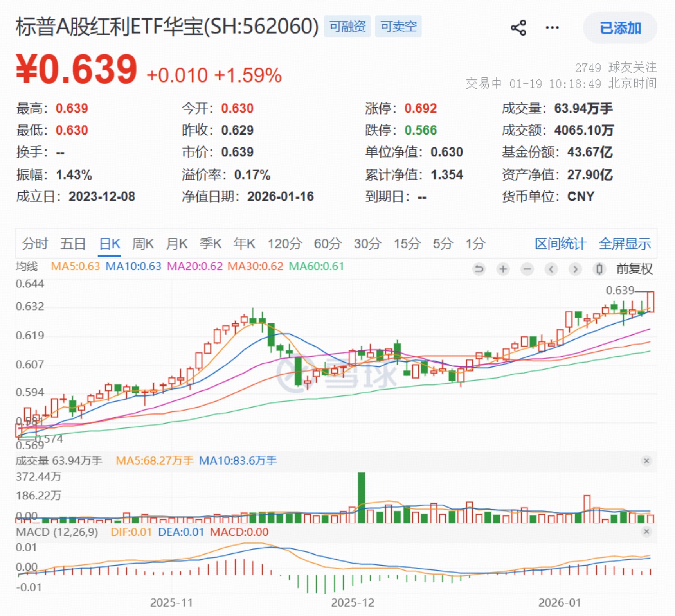
Task: Click the chart reset (undo arrow) icon
Action: (x=479, y=269)
